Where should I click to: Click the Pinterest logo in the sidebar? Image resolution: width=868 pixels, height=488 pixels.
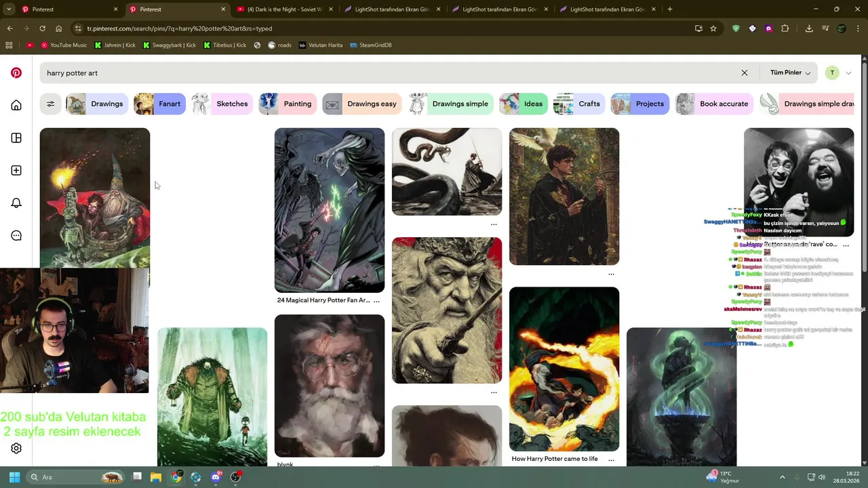coord(16,73)
